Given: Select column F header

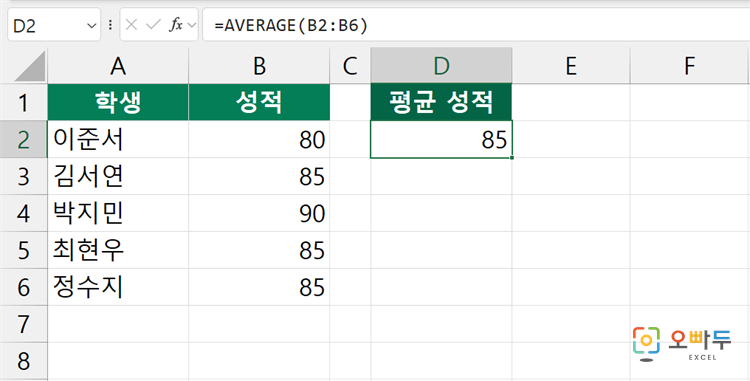Looking at the screenshot, I should pyautogui.click(x=689, y=66).
